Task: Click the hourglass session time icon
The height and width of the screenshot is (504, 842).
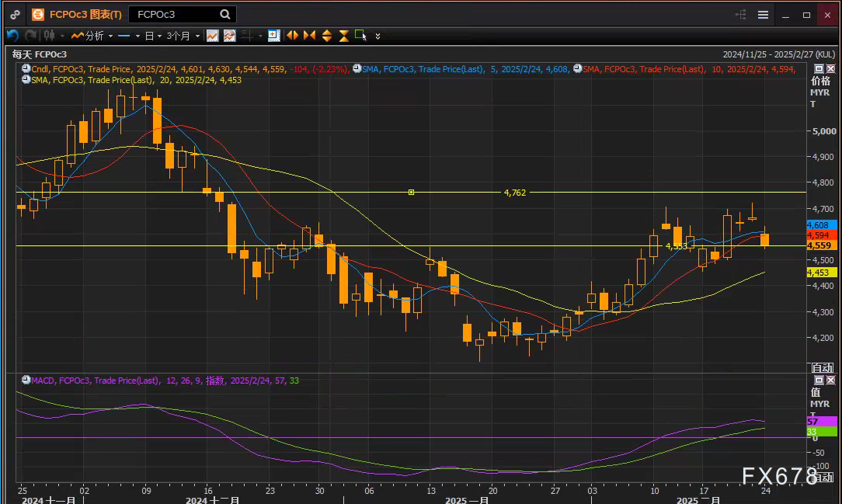Action: (342, 35)
